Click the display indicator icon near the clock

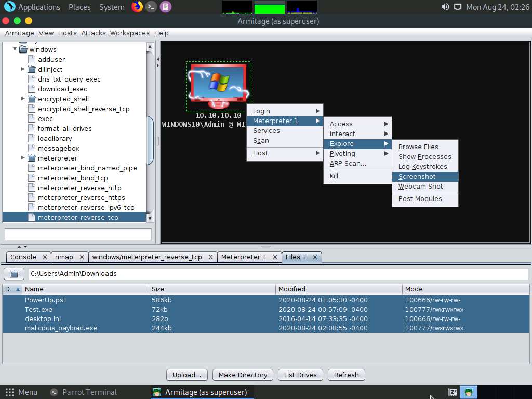(458, 7)
